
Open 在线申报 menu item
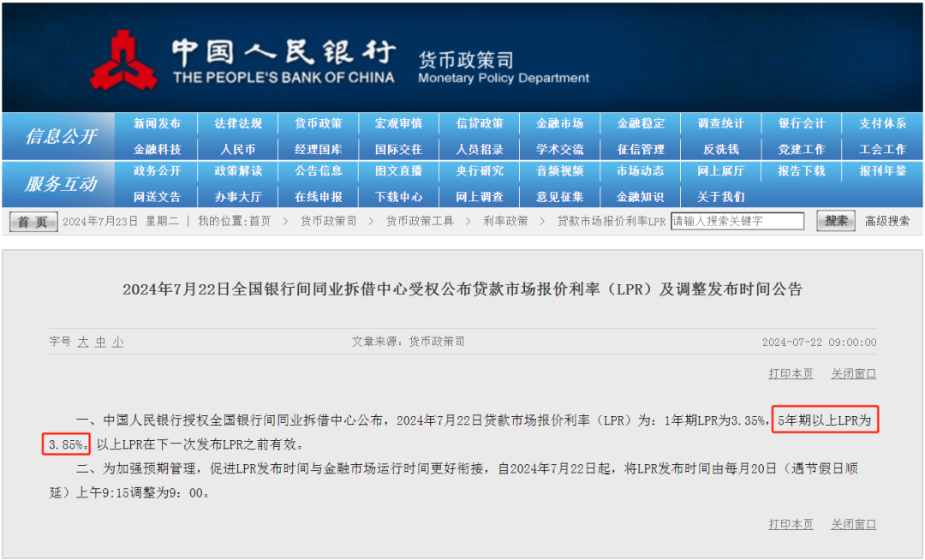(x=318, y=197)
